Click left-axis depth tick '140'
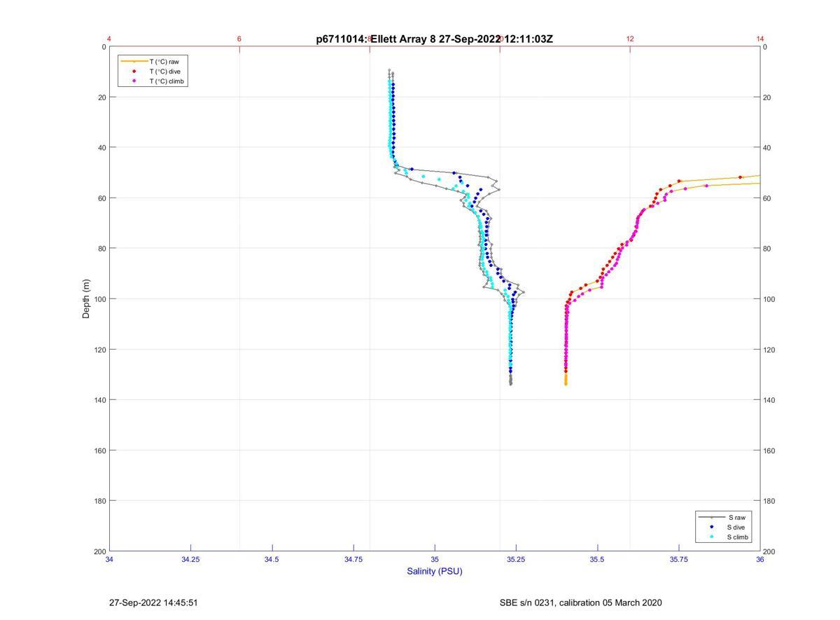The width and height of the screenshot is (840, 620). pos(100,400)
